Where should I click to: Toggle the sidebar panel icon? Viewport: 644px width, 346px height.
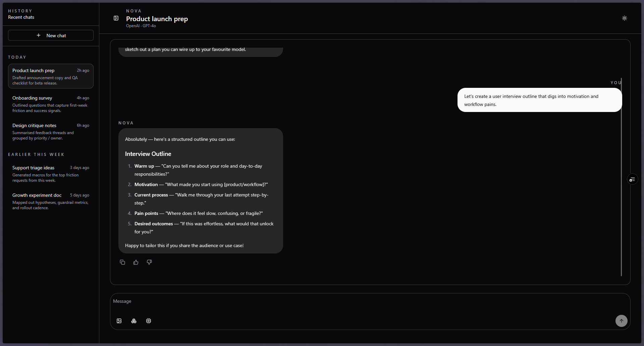(x=116, y=18)
